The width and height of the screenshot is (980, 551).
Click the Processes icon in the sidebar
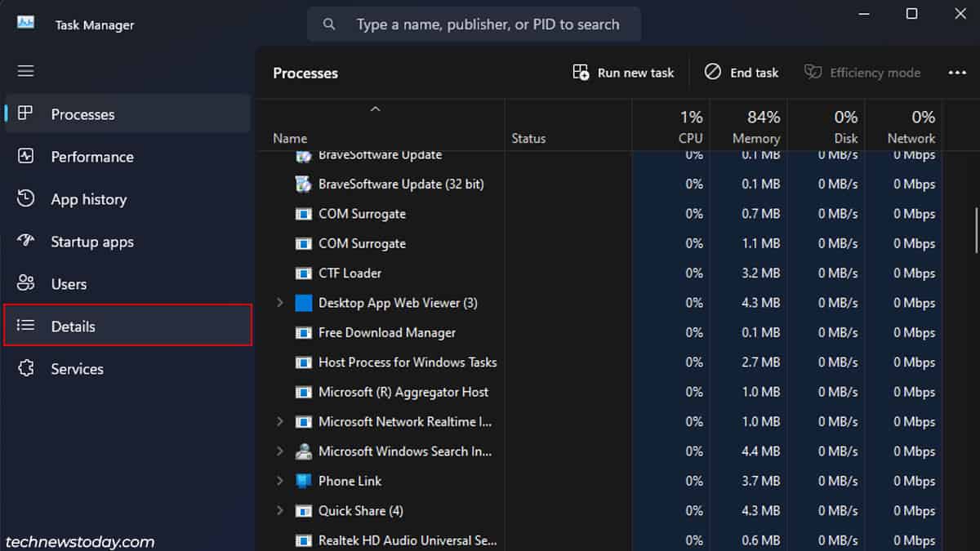(26, 113)
